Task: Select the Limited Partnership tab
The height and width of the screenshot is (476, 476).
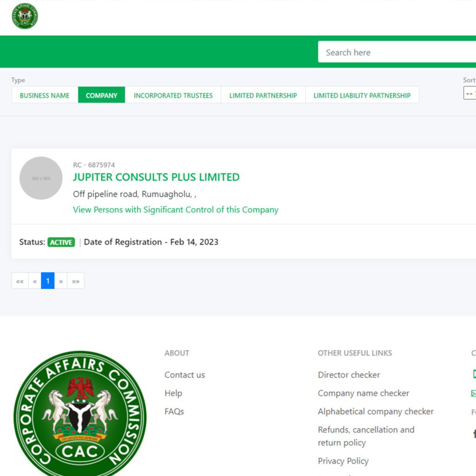Action: (x=263, y=95)
